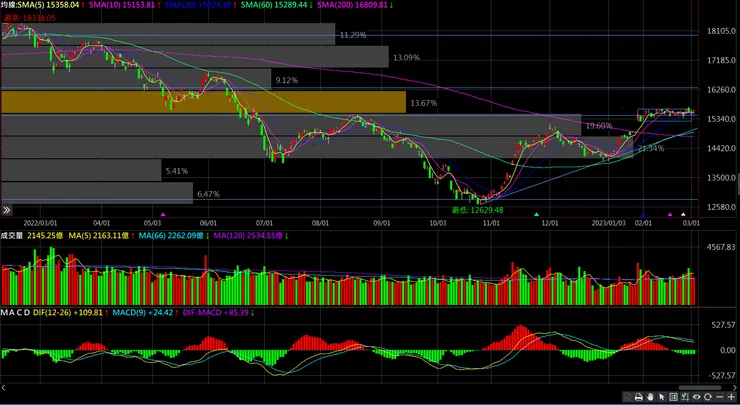Click blue triangle marker at 02/01
The height and width of the screenshot is (405, 740).
pos(643,215)
